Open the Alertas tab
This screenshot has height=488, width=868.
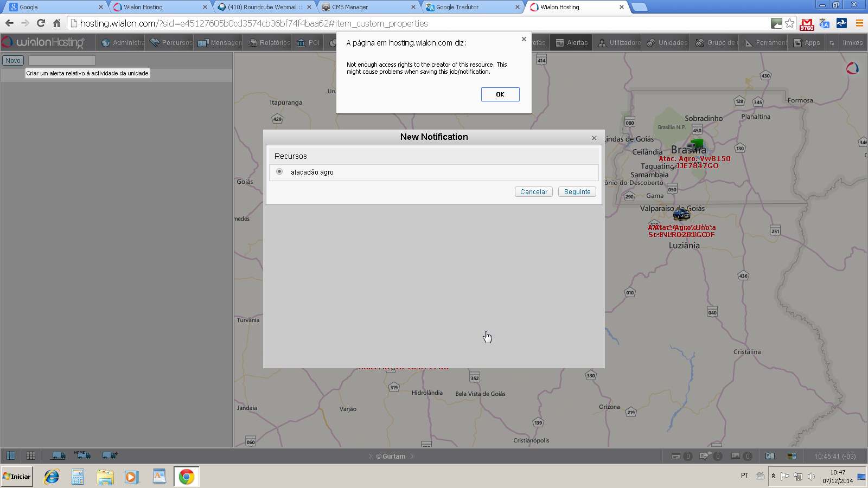coord(572,43)
